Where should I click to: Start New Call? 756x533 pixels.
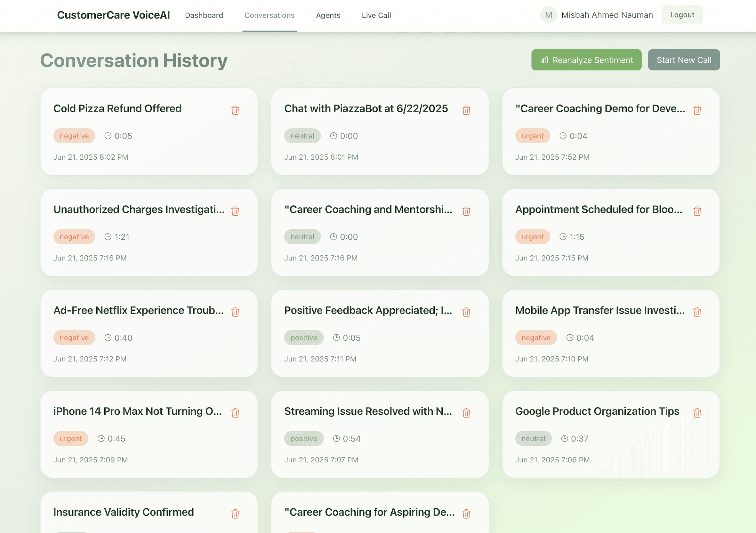coord(684,60)
